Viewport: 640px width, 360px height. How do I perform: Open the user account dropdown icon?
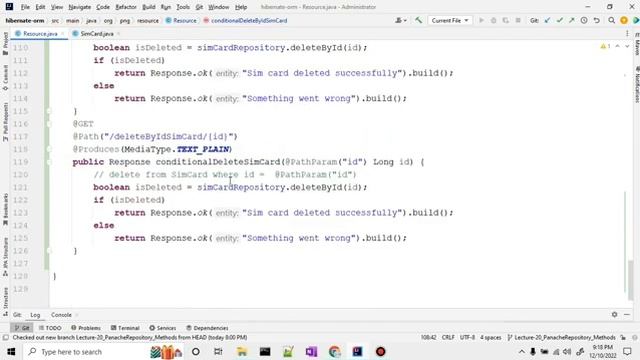click(401, 20)
